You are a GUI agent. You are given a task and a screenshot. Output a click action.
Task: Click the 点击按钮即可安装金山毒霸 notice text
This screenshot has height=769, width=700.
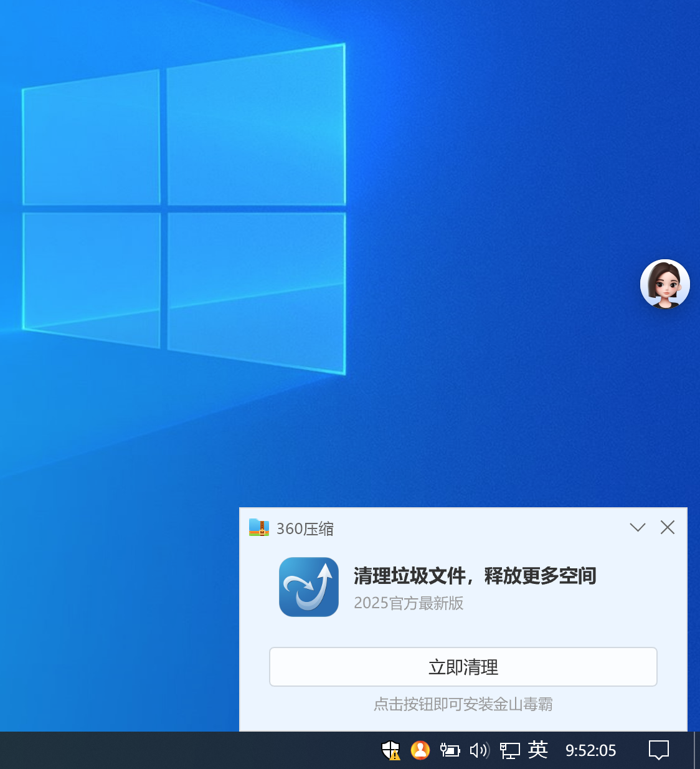[x=463, y=704]
